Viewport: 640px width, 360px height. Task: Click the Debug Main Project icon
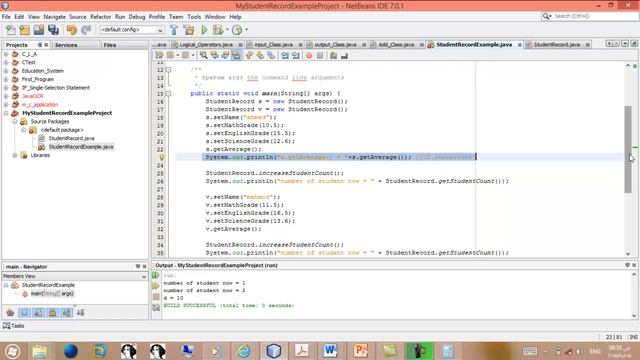(218, 30)
